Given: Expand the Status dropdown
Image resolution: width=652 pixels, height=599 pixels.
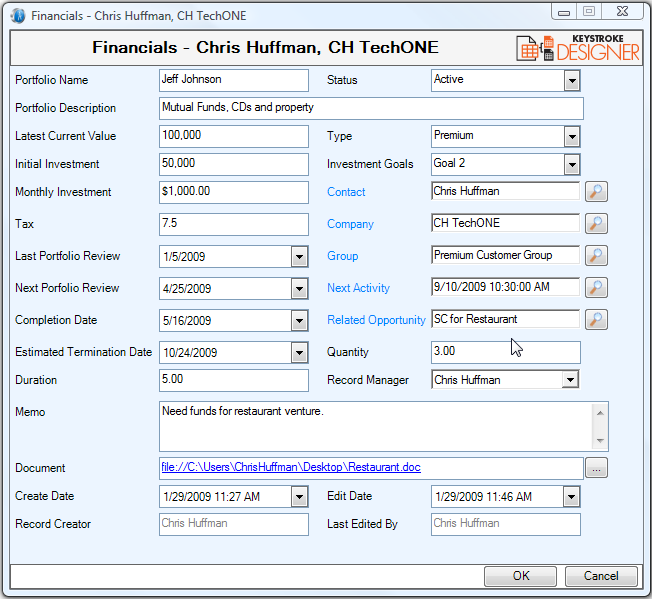Looking at the screenshot, I should click(572, 81).
